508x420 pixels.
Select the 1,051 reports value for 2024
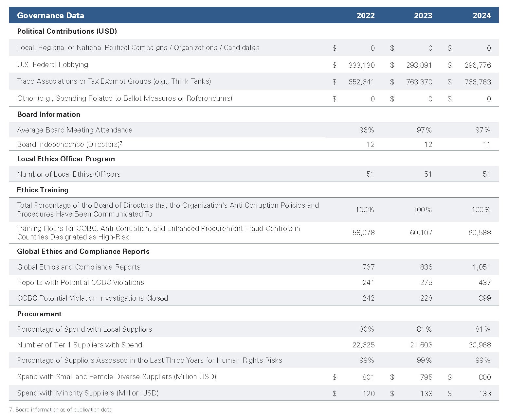coord(481,267)
